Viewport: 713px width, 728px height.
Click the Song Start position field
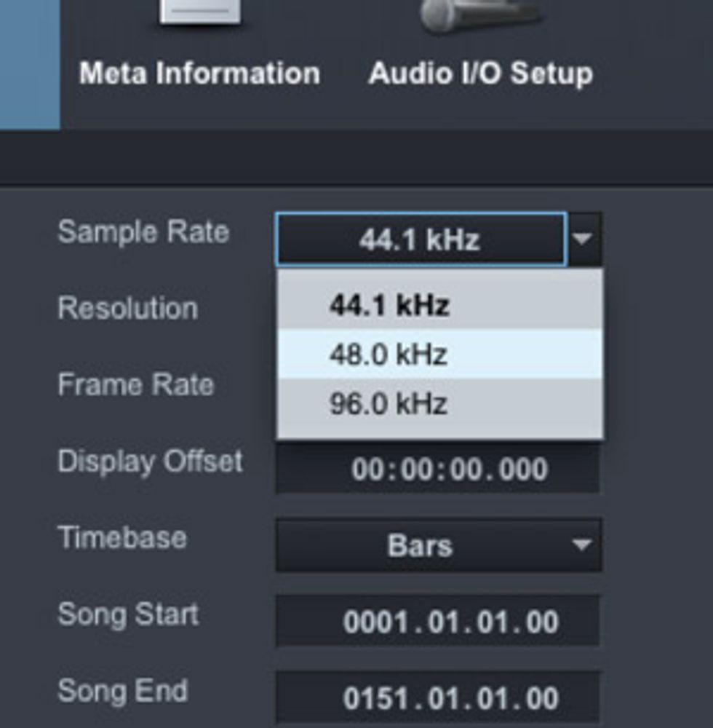coord(437,621)
